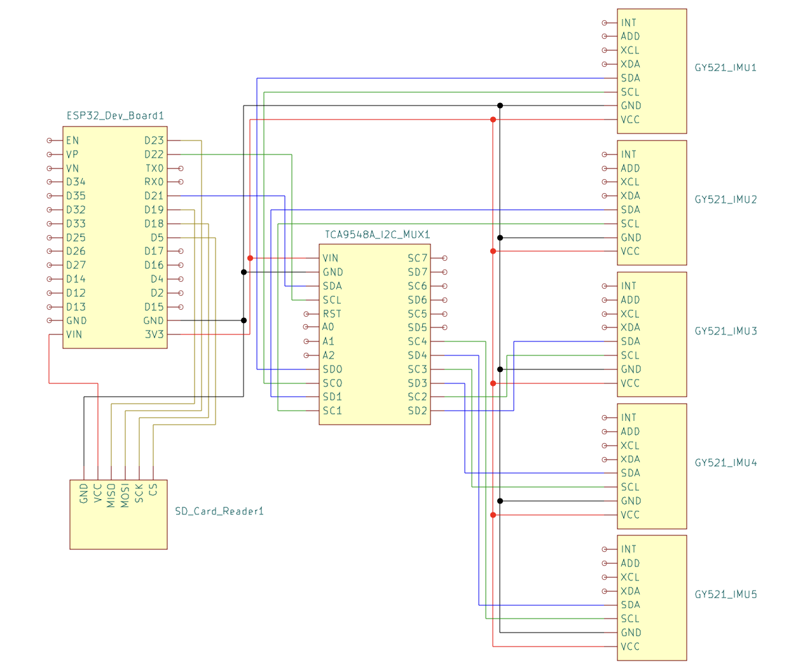Select the RST pin on the I2C multiplexer
The width and height of the screenshot is (791, 672).
[x=331, y=314]
